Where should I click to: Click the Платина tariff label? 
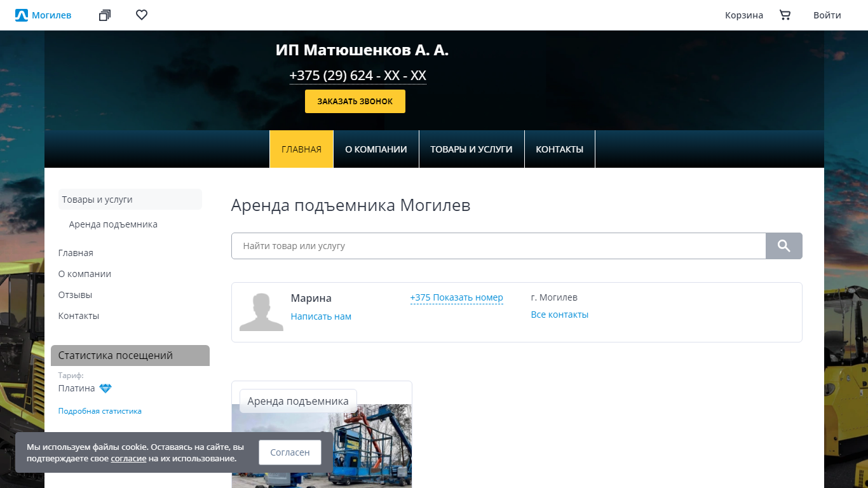click(77, 388)
